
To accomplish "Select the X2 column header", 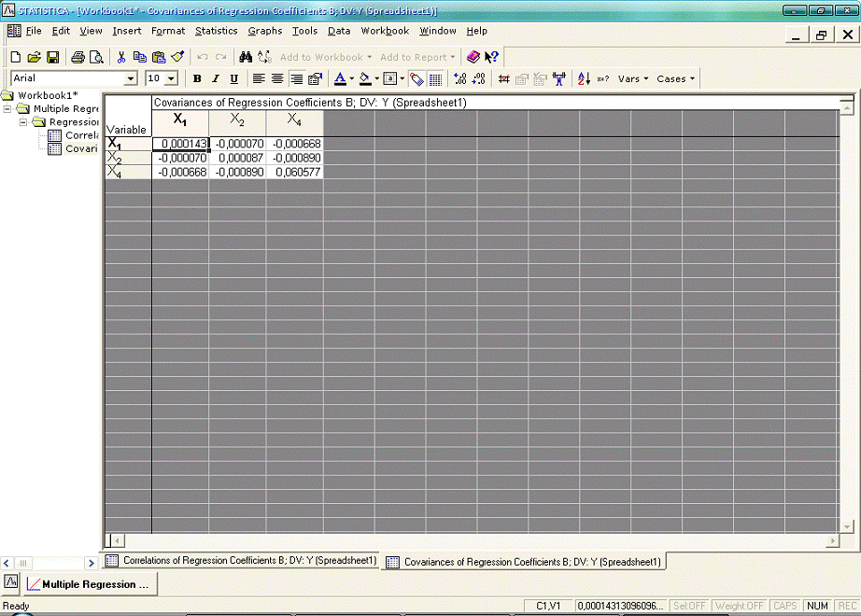I will (237, 120).
